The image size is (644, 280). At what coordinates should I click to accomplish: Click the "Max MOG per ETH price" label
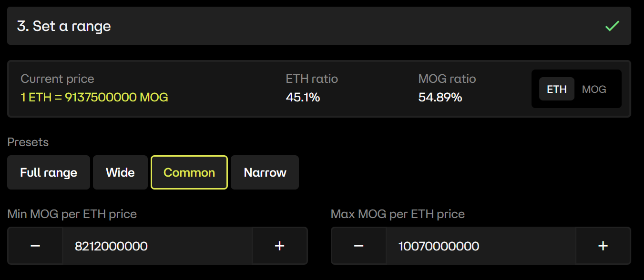pos(398,214)
